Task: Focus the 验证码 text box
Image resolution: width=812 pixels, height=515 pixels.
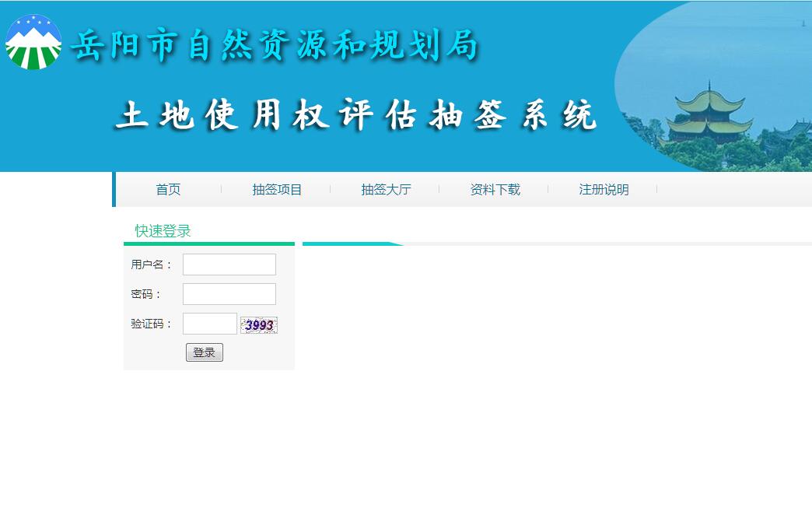Action: pyautogui.click(x=209, y=324)
